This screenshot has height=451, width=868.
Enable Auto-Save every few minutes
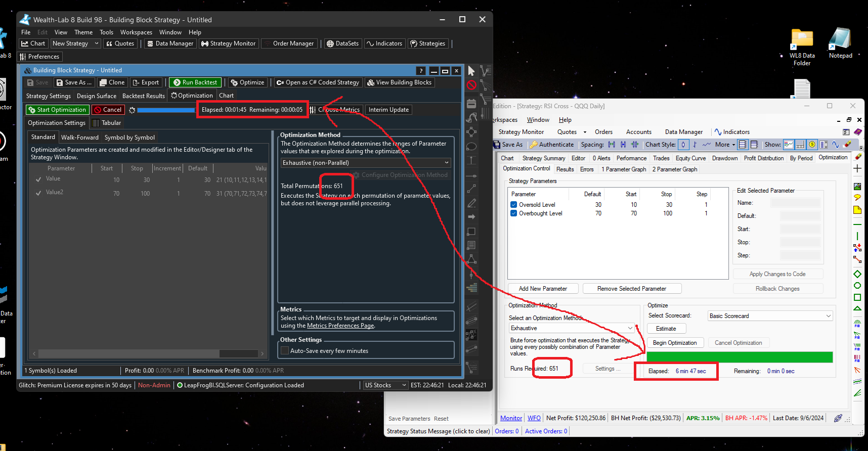pos(285,351)
